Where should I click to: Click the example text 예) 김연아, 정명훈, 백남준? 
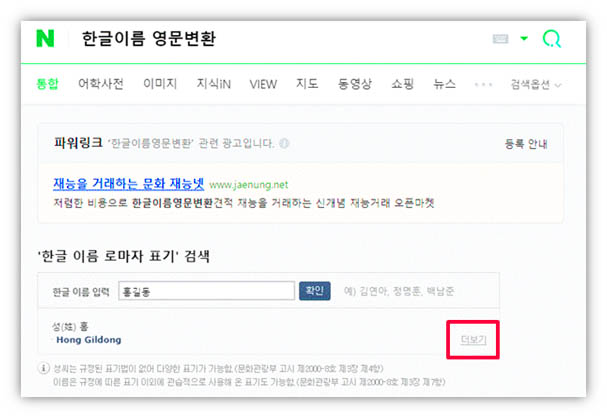coord(399,291)
